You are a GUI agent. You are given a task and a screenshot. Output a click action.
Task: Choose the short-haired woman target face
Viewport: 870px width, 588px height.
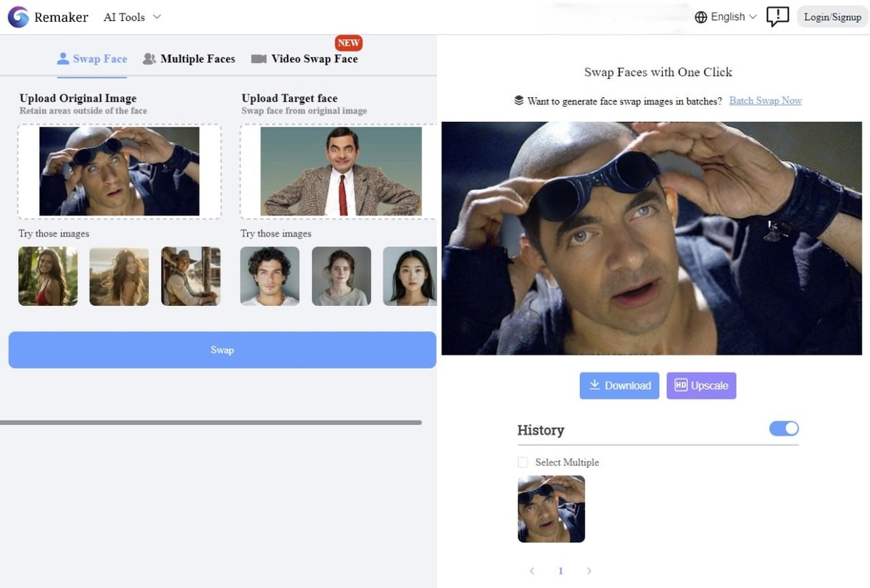pos(341,276)
